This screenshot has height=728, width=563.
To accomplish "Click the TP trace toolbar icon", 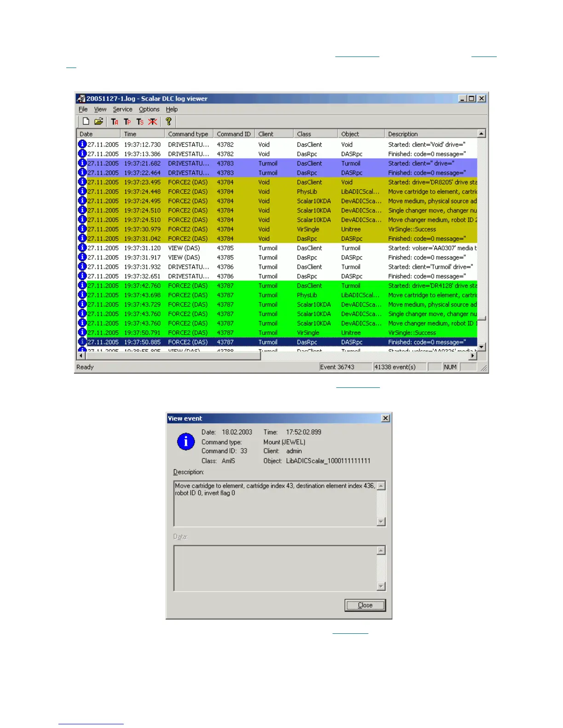I will tap(127, 122).
